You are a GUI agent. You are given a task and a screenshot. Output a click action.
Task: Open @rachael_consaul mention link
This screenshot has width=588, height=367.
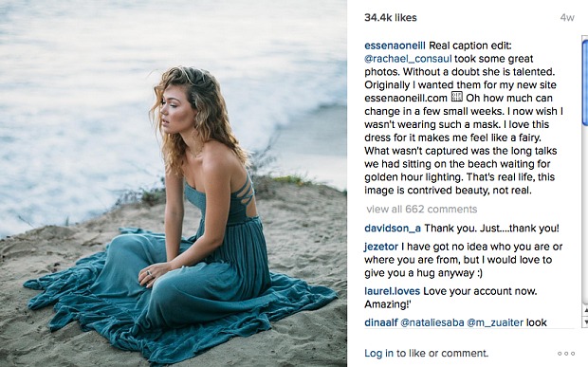(x=408, y=59)
